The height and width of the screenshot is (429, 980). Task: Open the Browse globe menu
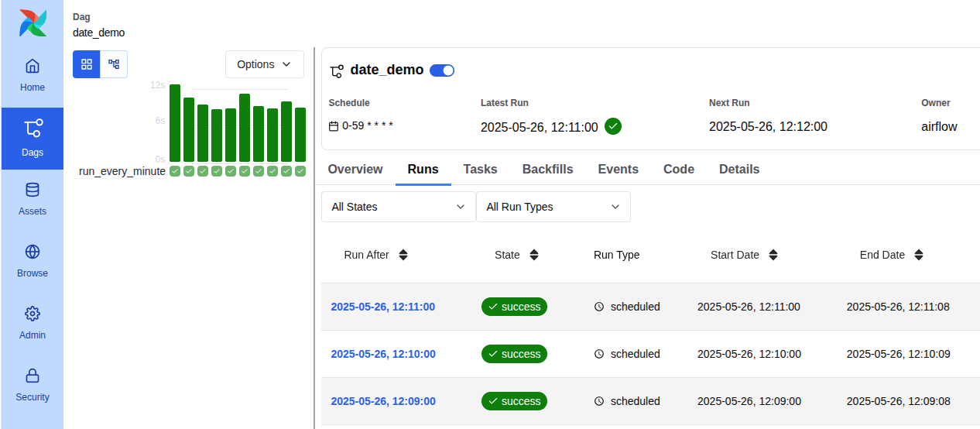(x=33, y=262)
